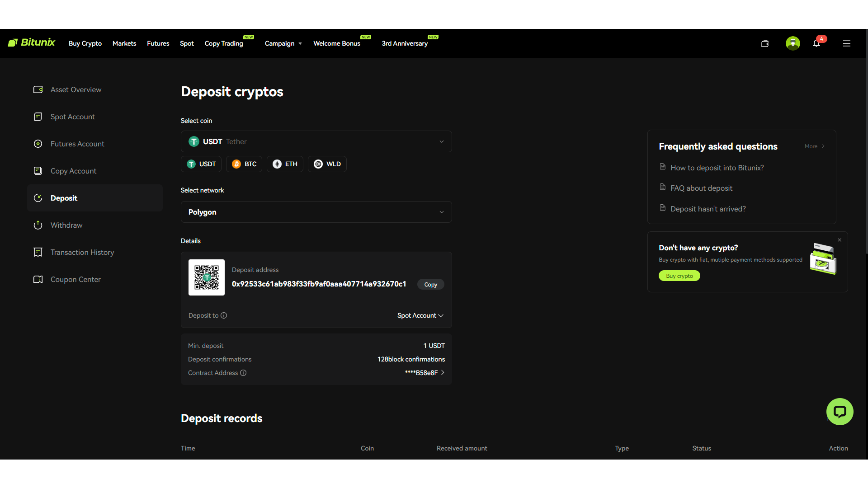This screenshot has height=488, width=868.
Task: Click document icon beside Deposit hasn't arrived
Action: pos(663,208)
